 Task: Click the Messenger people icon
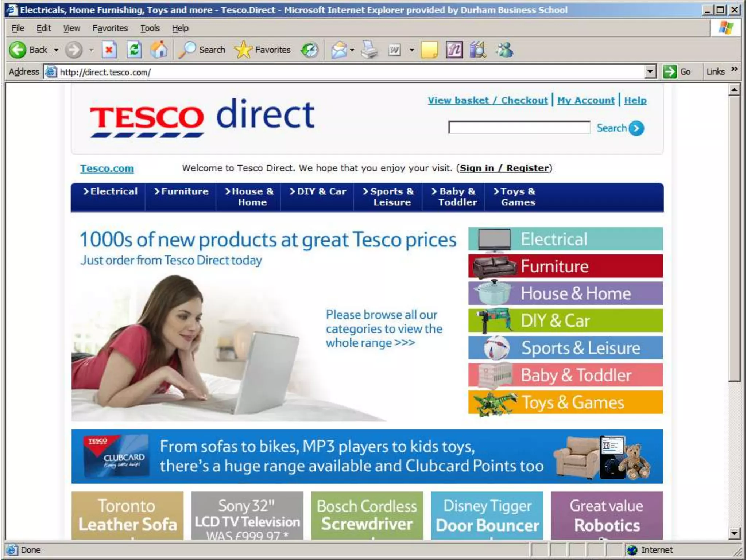pyautogui.click(x=505, y=50)
